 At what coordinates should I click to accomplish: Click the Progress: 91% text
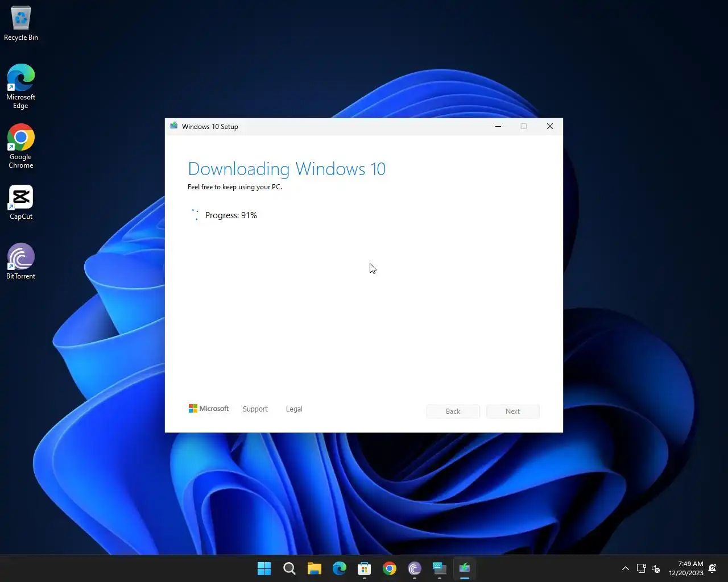coord(231,215)
